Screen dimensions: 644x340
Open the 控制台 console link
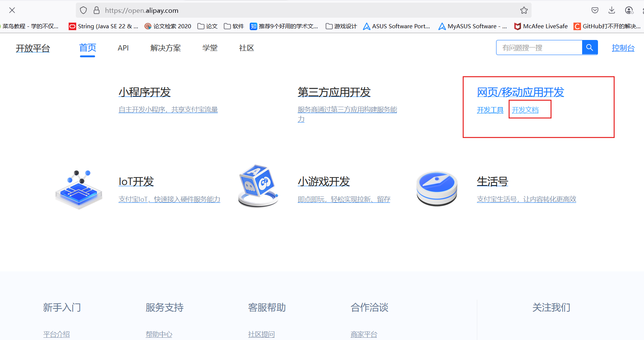(x=623, y=48)
